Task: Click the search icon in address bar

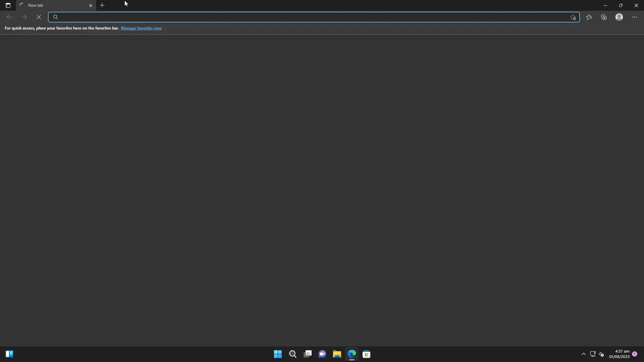Action: [x=56, y=17]
